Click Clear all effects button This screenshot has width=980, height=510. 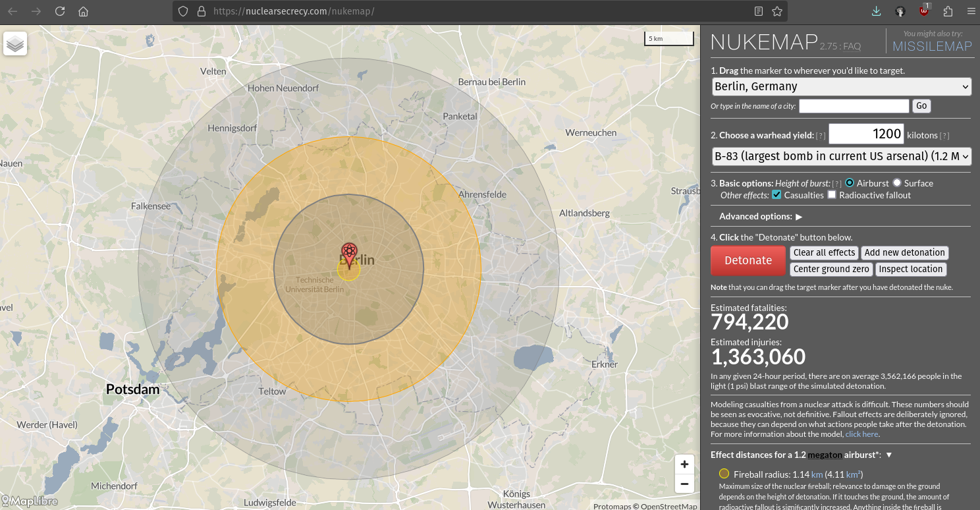824,252
